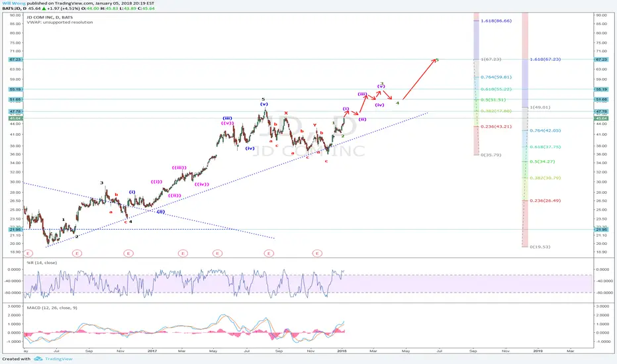Click the Fibonacci label '0.382(30.79)'
Viewport: 617px width, 364px height.
pos(546,178)
